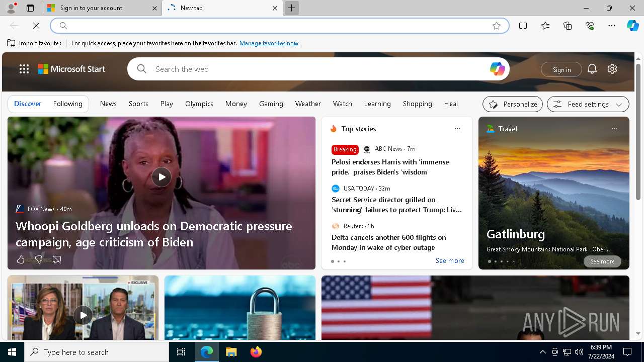This screenshot has width=644, height=362.
Task: Click Import favorites
Action: (34, 43)
